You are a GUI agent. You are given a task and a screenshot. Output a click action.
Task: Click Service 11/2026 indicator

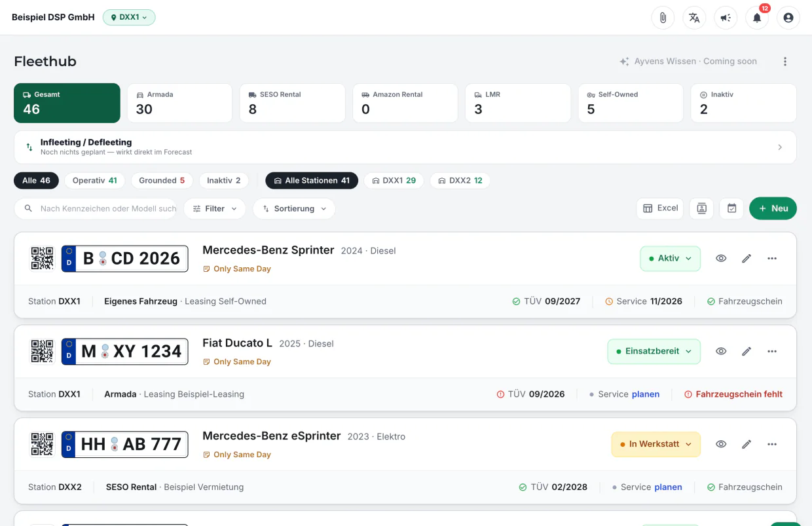pos(644,301)
